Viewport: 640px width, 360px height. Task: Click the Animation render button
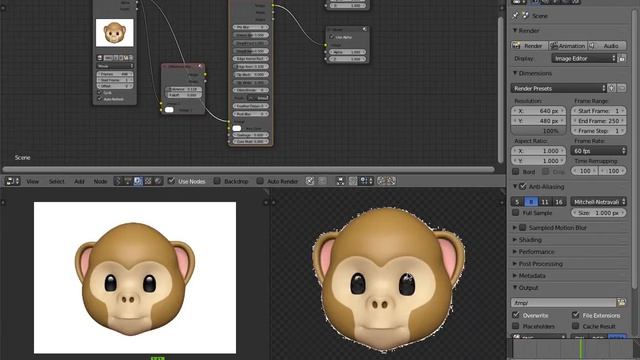(x=568, y=46)
